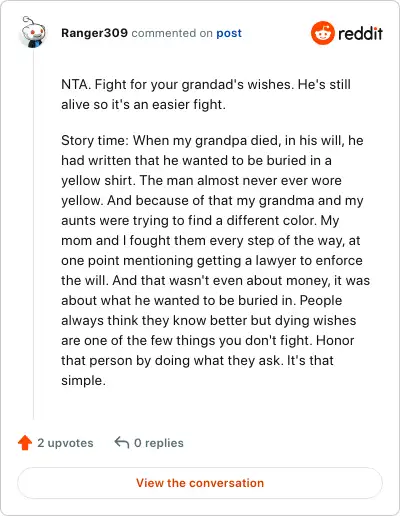This screenshot has width=400, height=516.
Task: Click the vertical thread line under avatar
Action: pyautogui.click(x=33, y=234)
